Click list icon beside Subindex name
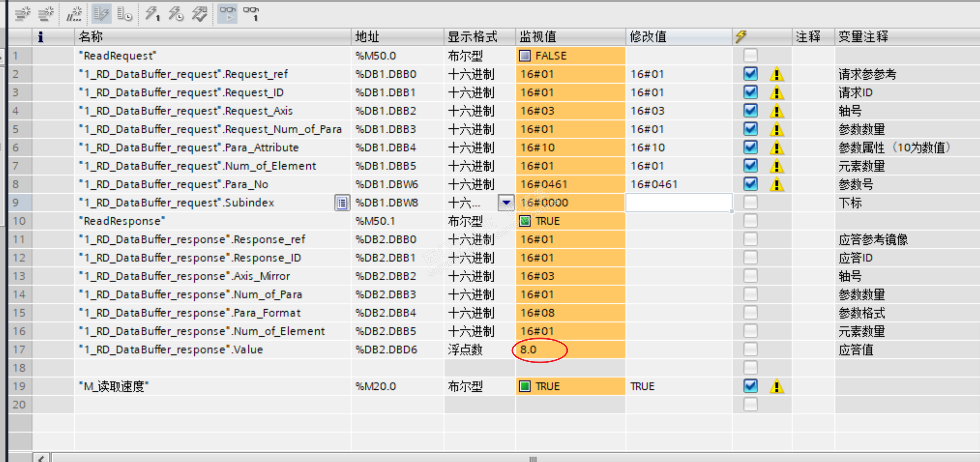Screen dimensions: 980x462 (342, 203)
